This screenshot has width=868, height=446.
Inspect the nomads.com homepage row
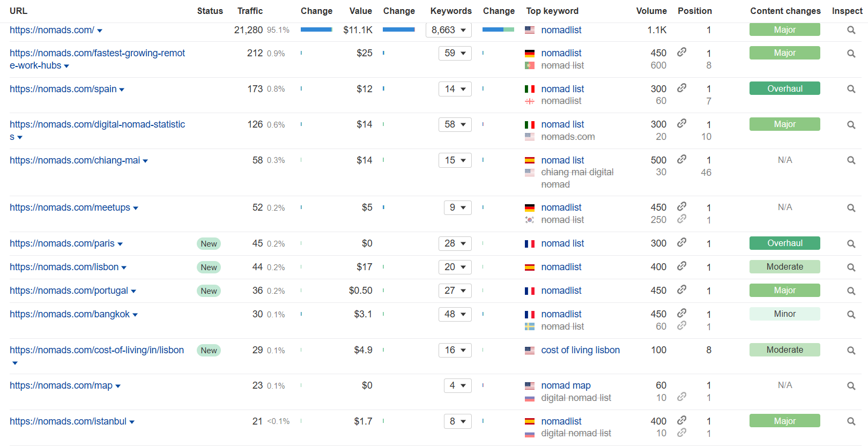coord(851,30)
